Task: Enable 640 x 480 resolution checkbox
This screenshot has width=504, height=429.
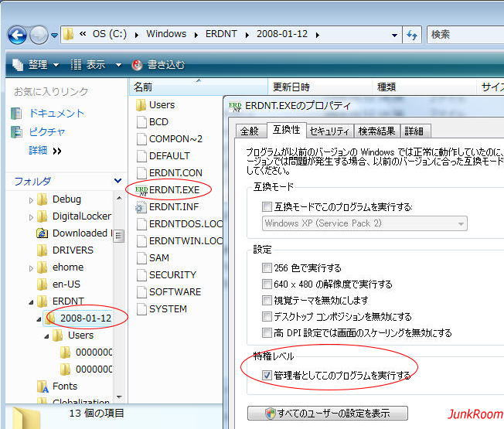Action: 267,284
